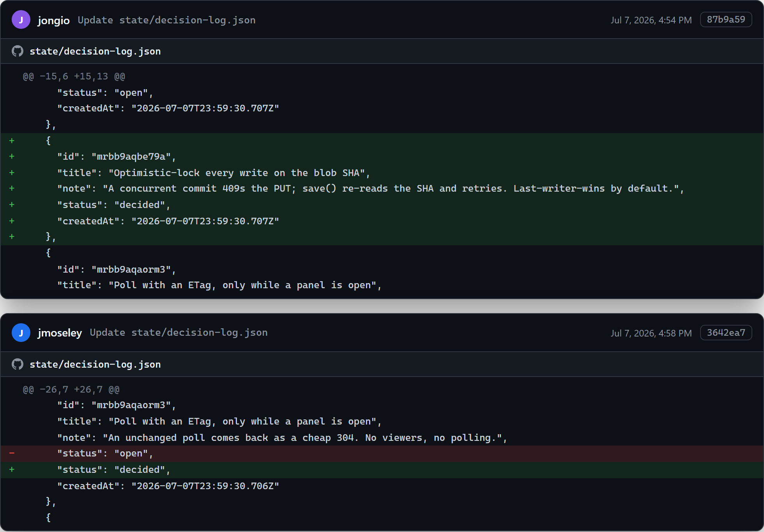Click added "status": "decided" line in second diff
The width and height of the screenshot is (764, 532).
point(382,470)
